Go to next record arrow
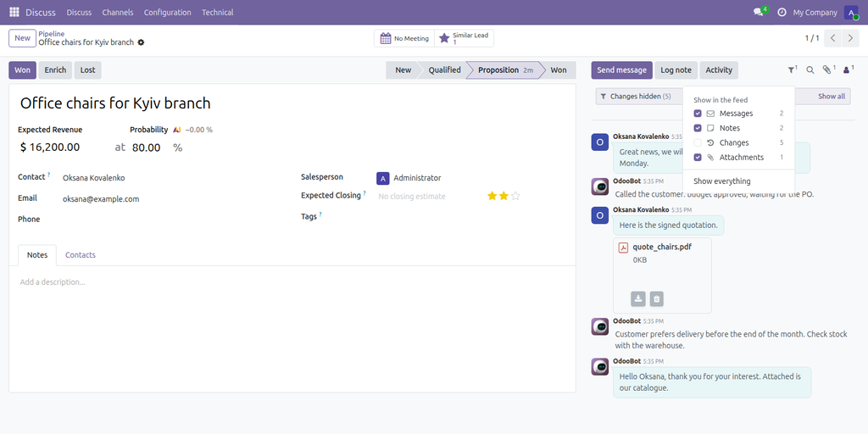This screenshot has width=868, height=434. point(850,38)
